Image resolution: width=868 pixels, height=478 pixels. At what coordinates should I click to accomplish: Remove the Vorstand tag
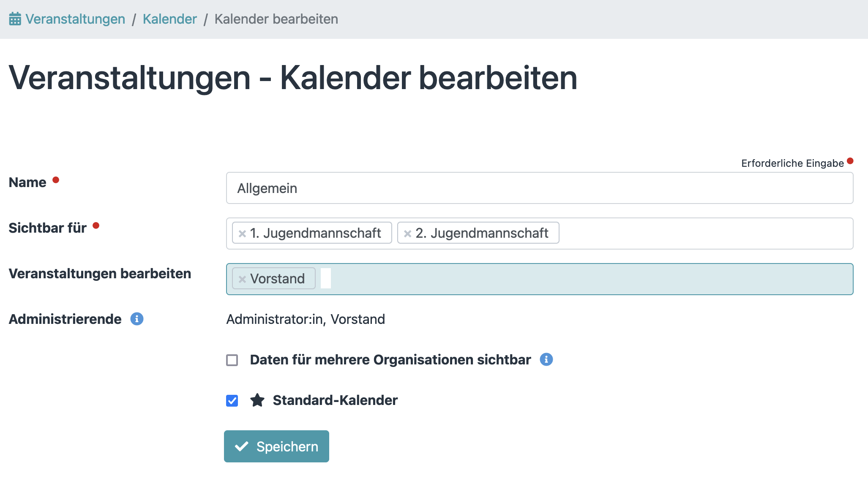point(242,279)
